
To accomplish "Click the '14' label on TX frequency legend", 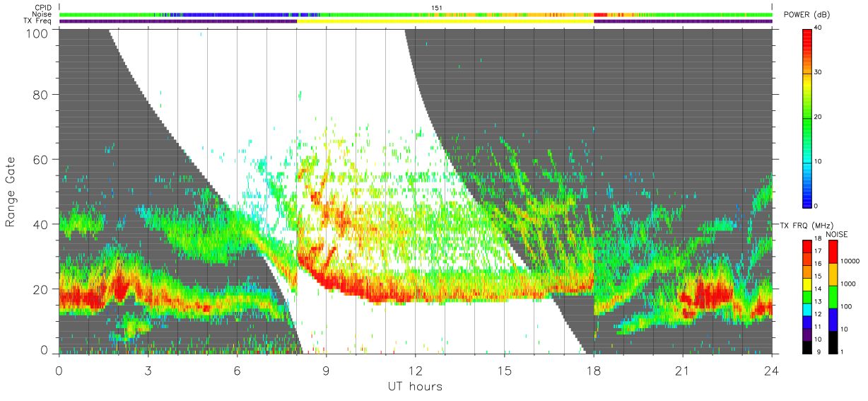I will (819, 289).
